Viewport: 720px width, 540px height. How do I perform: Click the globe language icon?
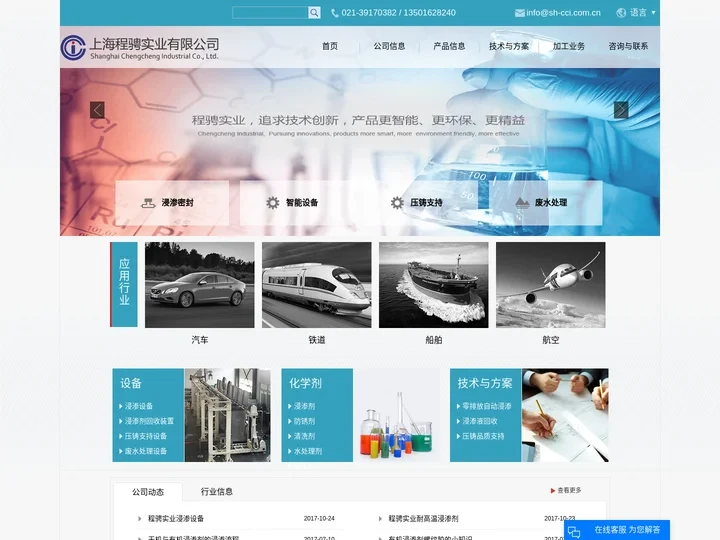tap(621, 13)
